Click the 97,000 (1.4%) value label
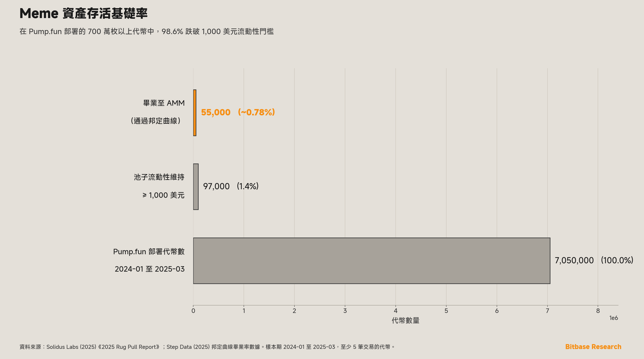The height and width of the screenshot is (359, 644). coord(231,186)
